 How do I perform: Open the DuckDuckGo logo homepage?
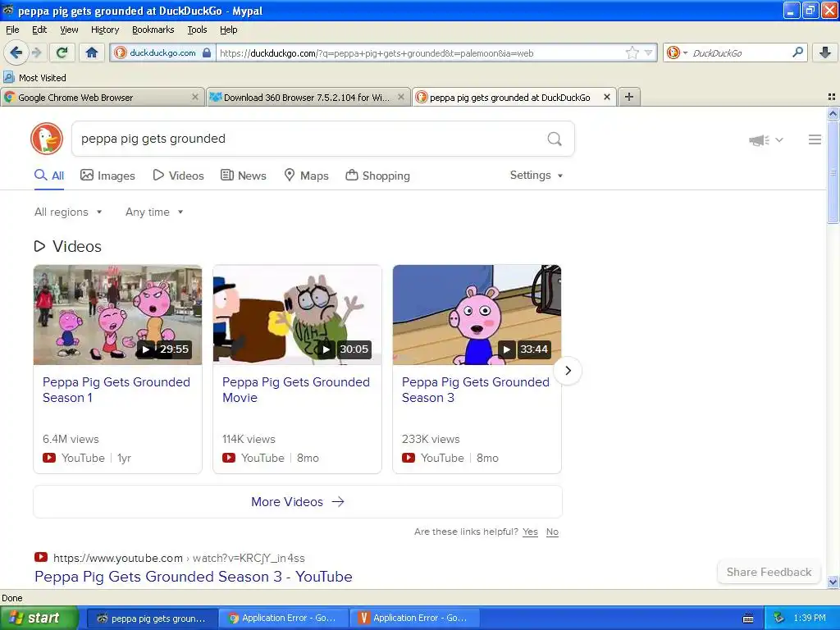coord(47,139)
